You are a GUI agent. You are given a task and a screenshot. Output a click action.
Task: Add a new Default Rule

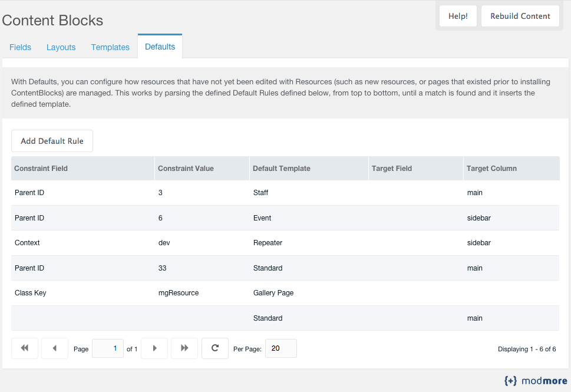(x=52, y=141)
